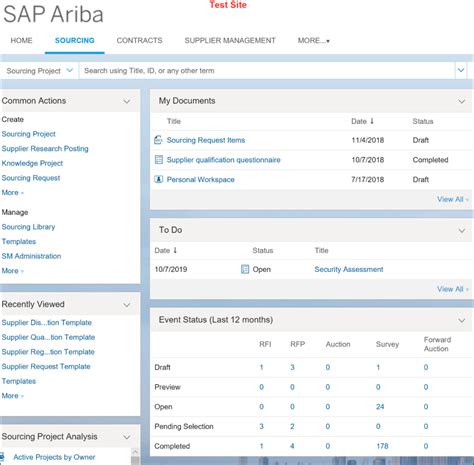Open the Sourcing Library
The height and width of the screenshot is (465, 474).
point(28,227)
